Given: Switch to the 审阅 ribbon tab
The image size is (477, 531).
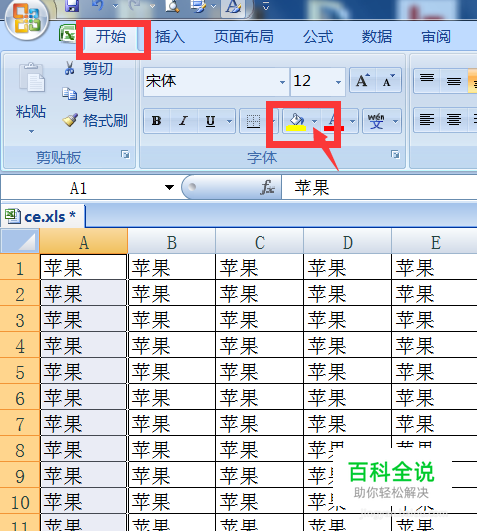Looking at the screenshot, I should pos(436,37).
